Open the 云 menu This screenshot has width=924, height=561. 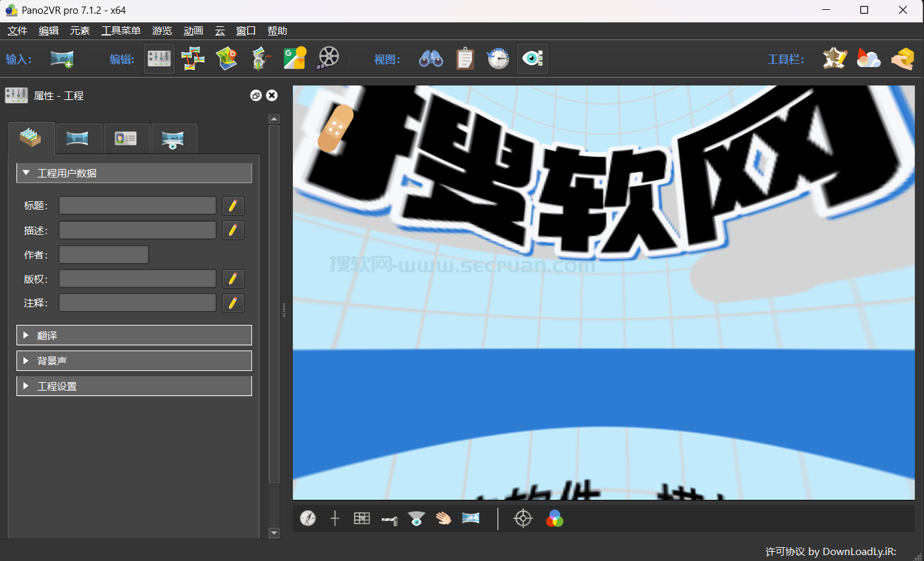point(220,31)
